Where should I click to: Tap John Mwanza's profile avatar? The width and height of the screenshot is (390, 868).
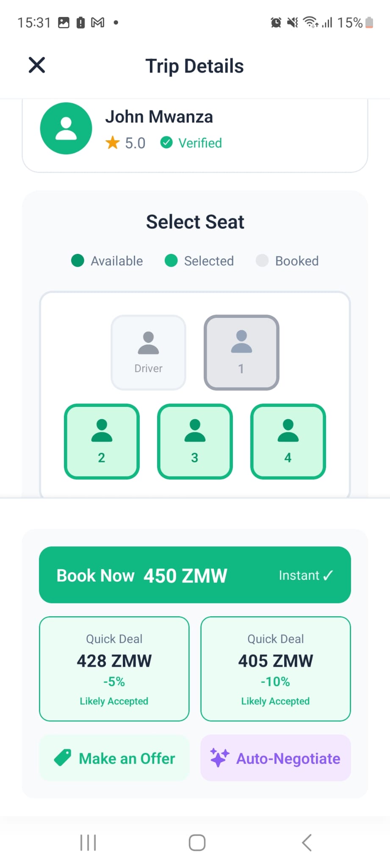point(66,128)
